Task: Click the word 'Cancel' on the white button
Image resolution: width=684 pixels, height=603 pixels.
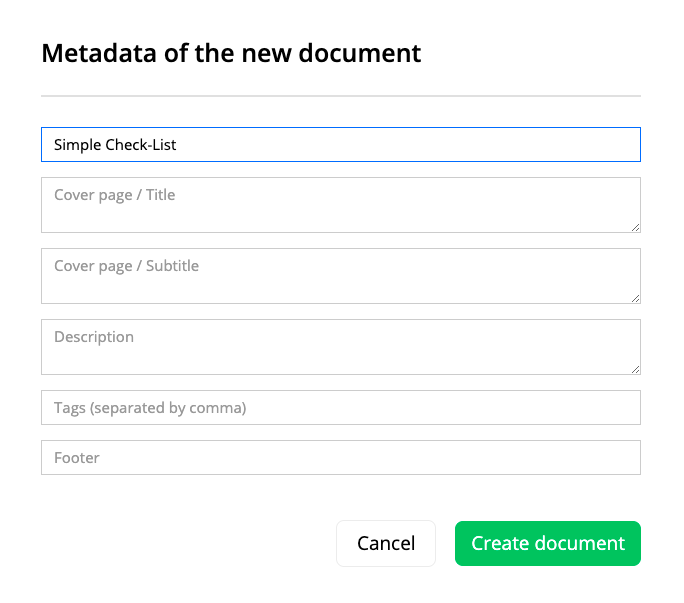Action: (386, 543)
